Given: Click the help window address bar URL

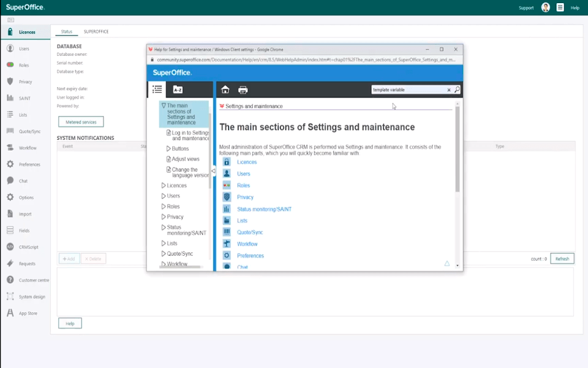Looking at the screenshot, I should [306, 59].
